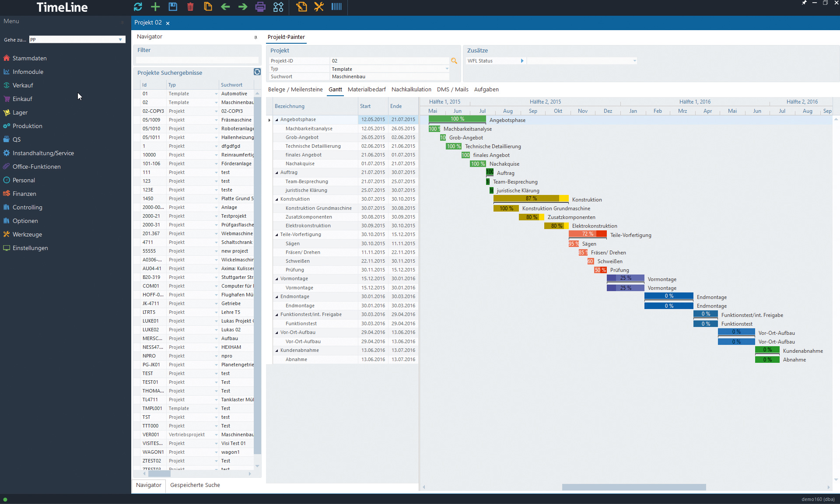Open the Gehe zu combo box

point(120,40)
